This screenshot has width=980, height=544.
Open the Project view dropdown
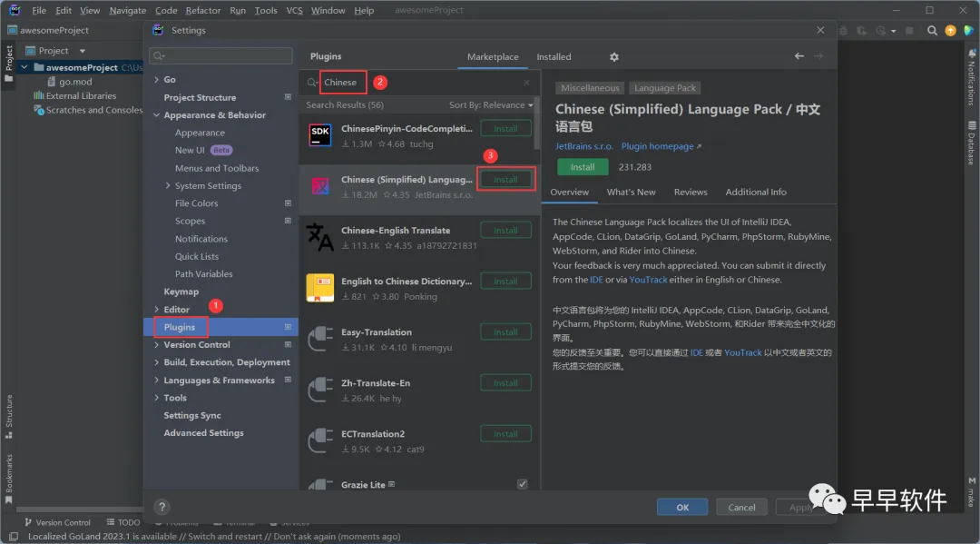click(82, 51)
